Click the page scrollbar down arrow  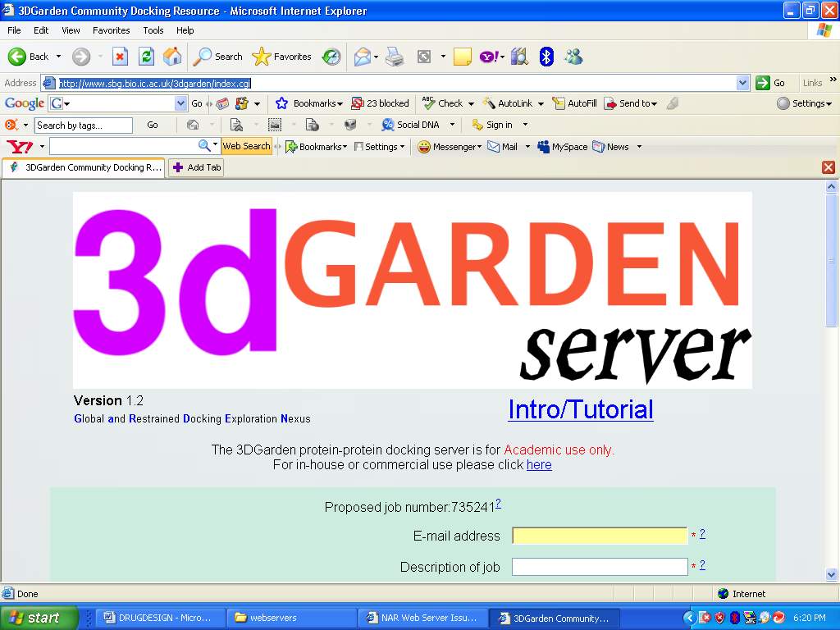tap(831, 575)
